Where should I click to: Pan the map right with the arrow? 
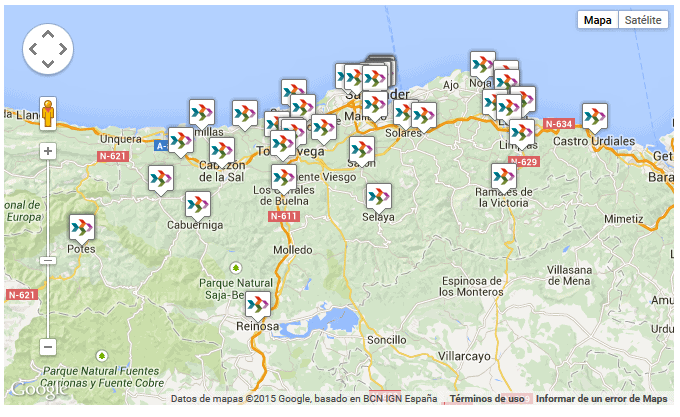pyautogui.click(x=63, y=49)
